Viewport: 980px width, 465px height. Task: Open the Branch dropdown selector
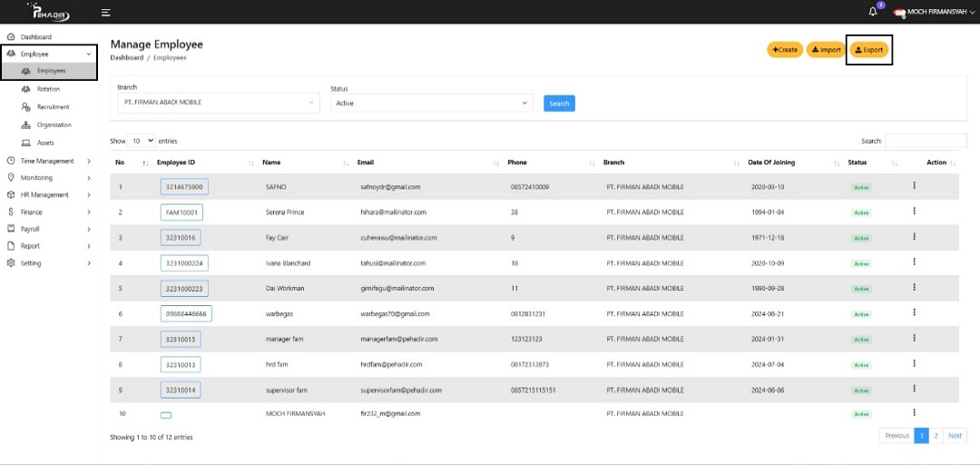pyautogui.click(x=218, y=103)
